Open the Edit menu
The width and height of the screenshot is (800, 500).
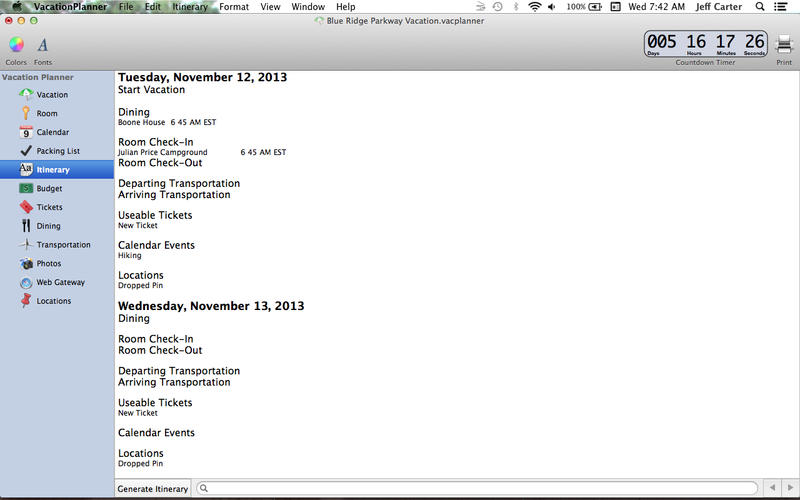(153, 7)
